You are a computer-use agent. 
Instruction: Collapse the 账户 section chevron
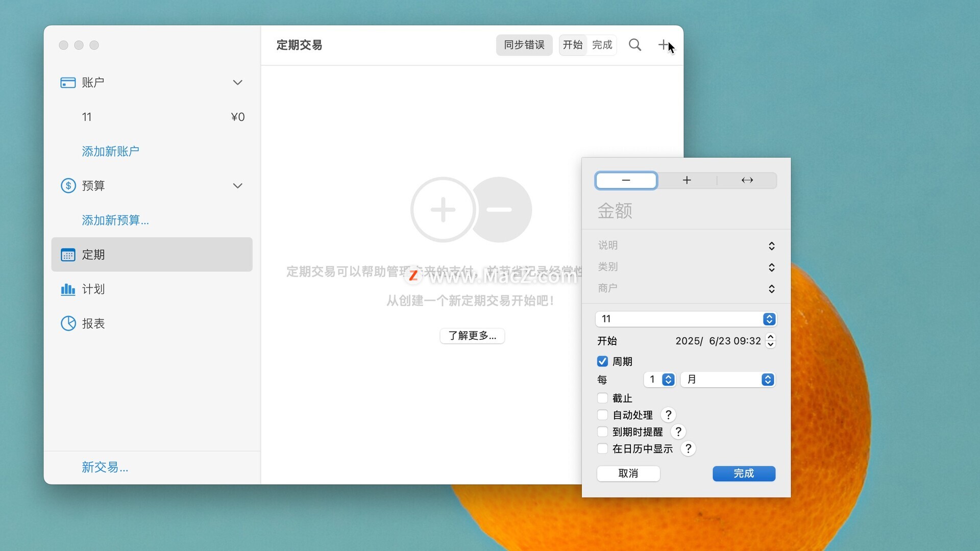237,83
